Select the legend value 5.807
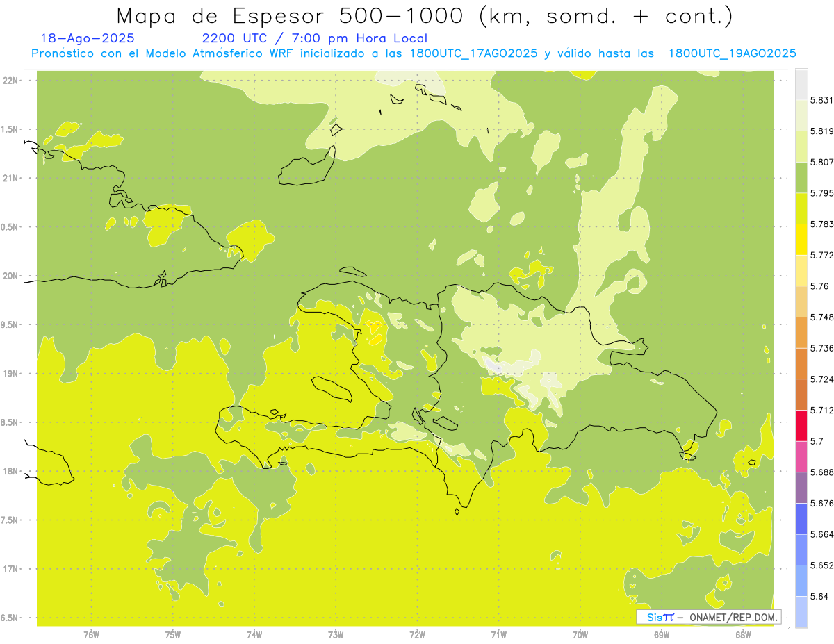Image resolution: width=834 pixels, height=644 pixels. [x=821, y=162]
